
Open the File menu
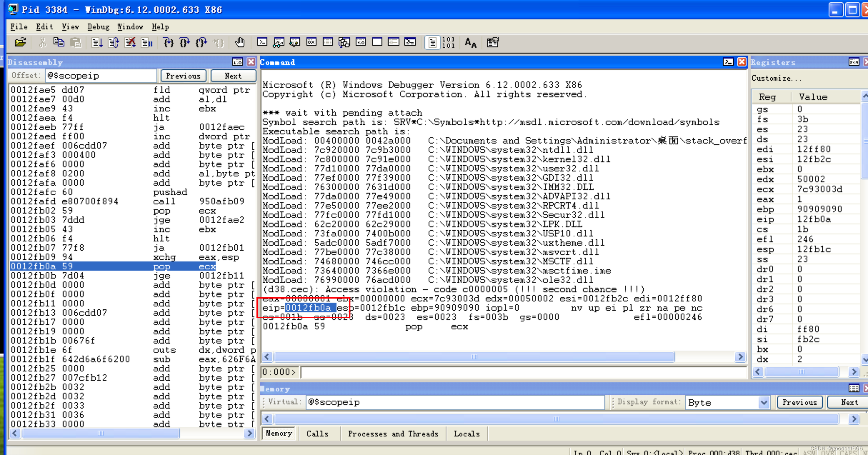pos(19,27)
